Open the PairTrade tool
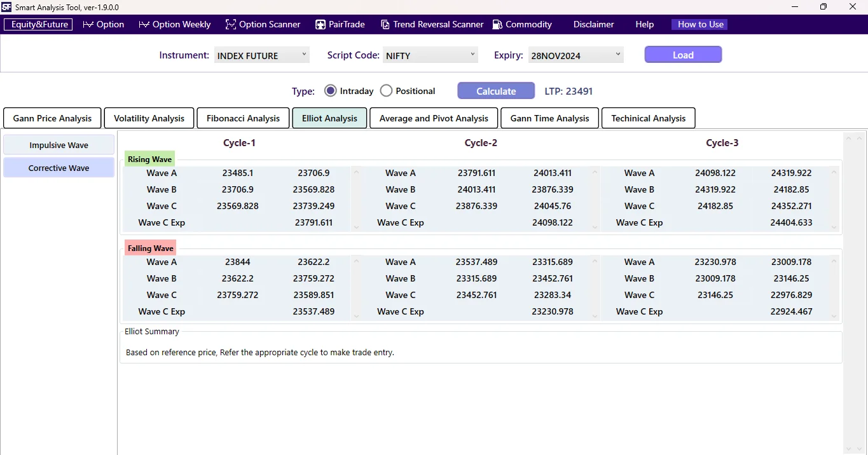Viewport: 868px width, 455px height. (340, 24)
